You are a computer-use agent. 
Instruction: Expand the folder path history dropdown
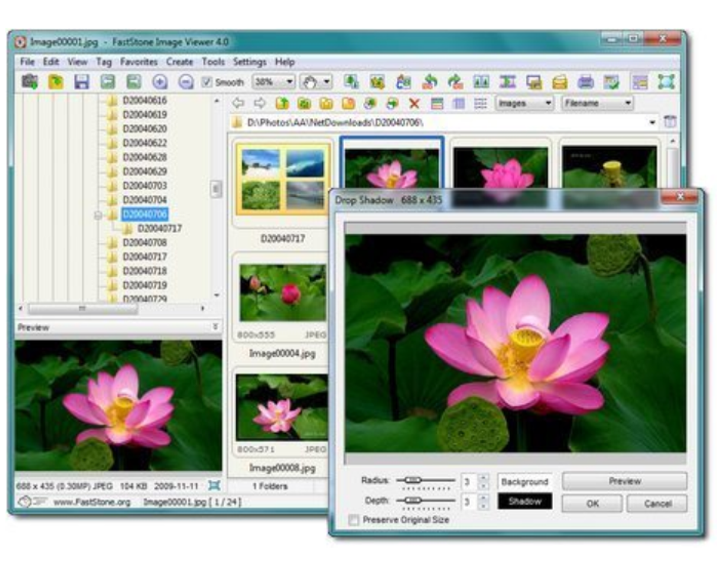[653, 123]
